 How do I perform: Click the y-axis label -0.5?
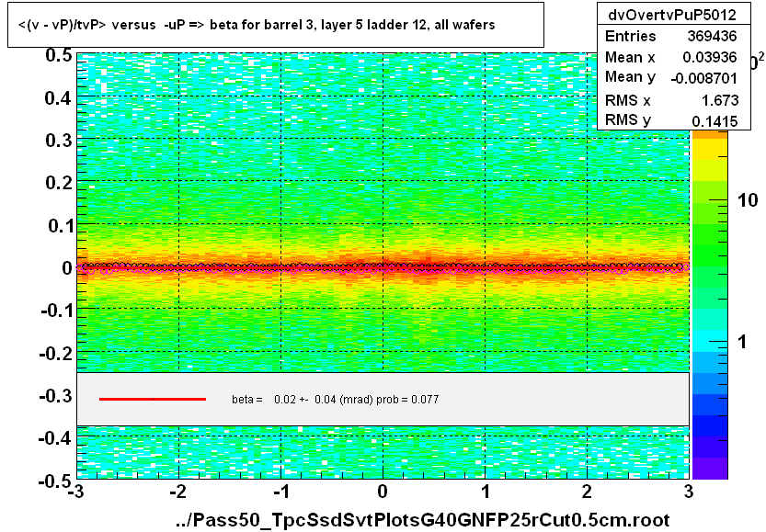tap(55, 481)
